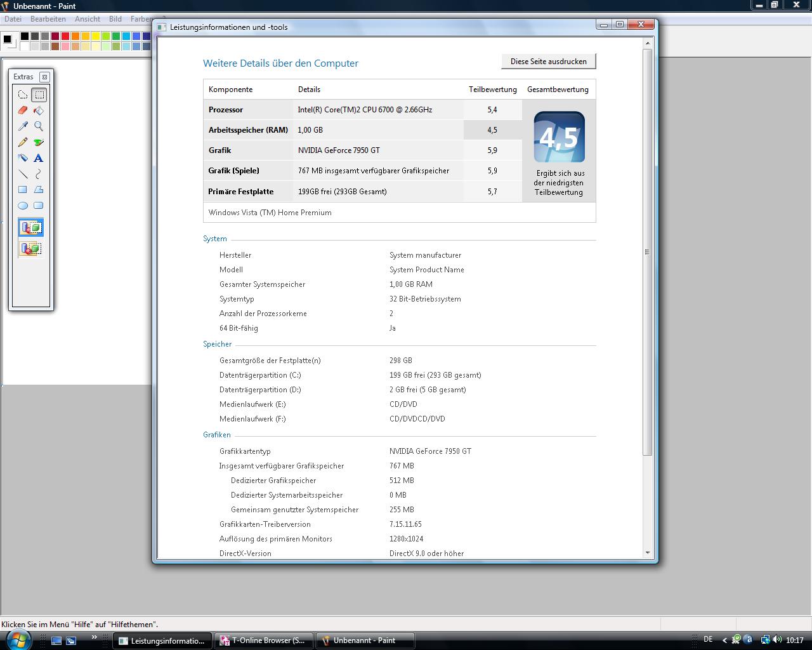Switch to Unbenannt - Paint taskbar button
Screen dimensions: 812x650
click(x=365, y=640)
